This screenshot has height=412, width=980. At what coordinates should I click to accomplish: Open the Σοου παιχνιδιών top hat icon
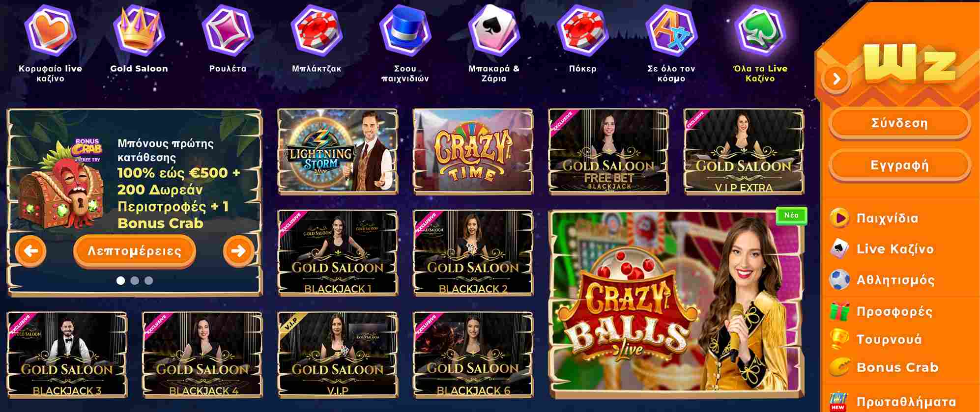405,29
